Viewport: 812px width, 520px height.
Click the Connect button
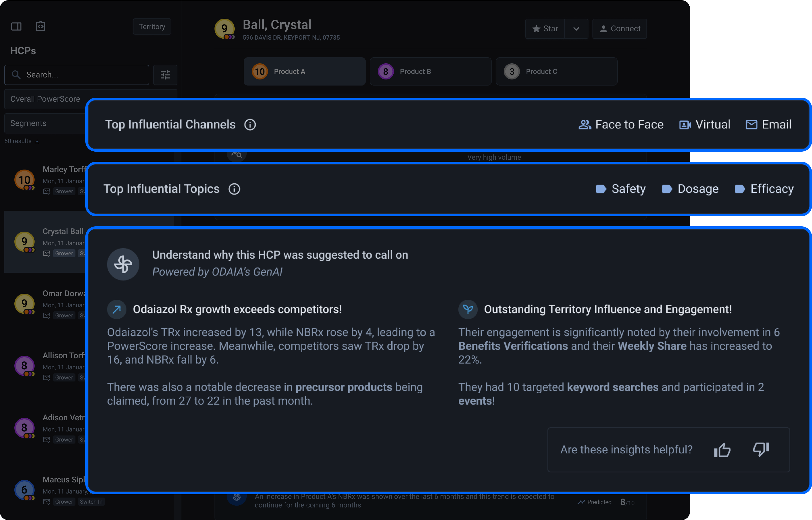[619, 29]
